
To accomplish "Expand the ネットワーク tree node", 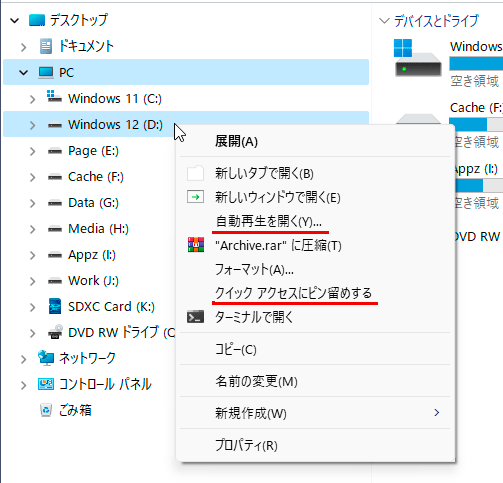I will click(x=23, y=359).
